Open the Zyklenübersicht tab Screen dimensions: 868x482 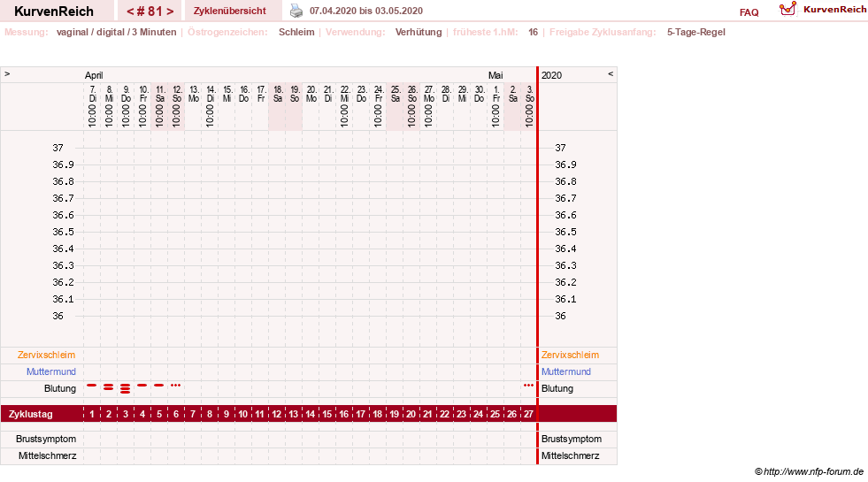pyautogui.click(x=230, y=11)
